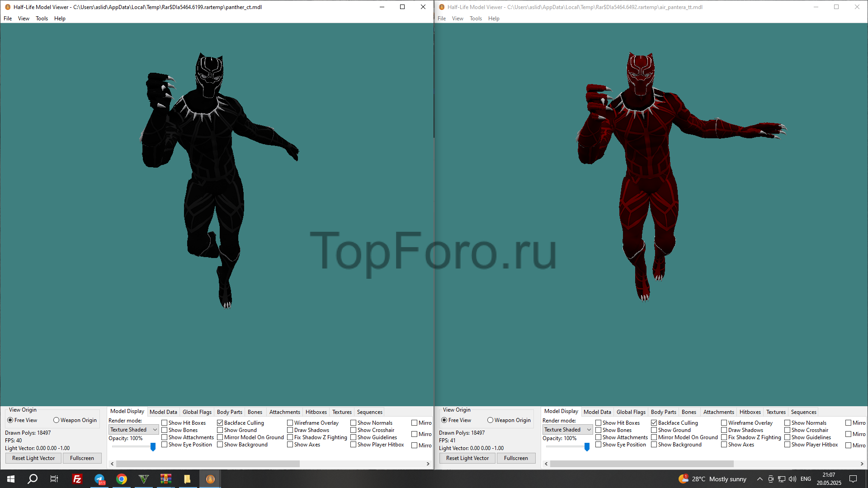Screen dimensions: 868x488
Task: Click Fullscreen button in right viewer
Action: tap(516, 458)
